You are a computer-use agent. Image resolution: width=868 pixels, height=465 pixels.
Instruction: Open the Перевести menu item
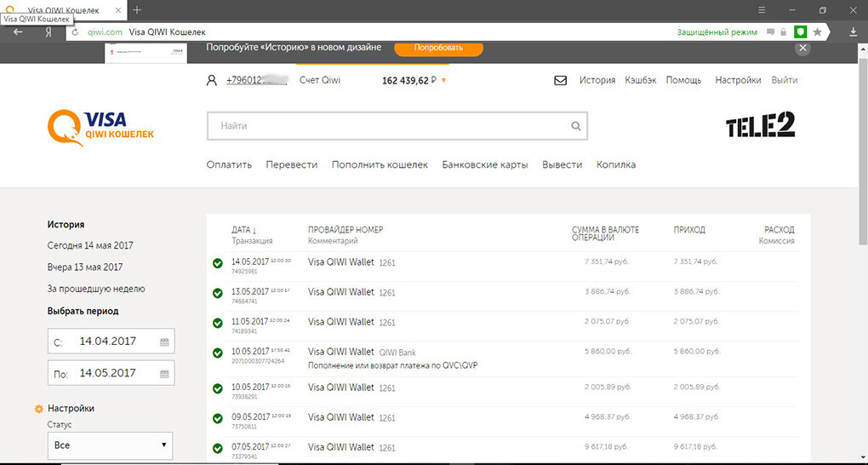(292, 164)
